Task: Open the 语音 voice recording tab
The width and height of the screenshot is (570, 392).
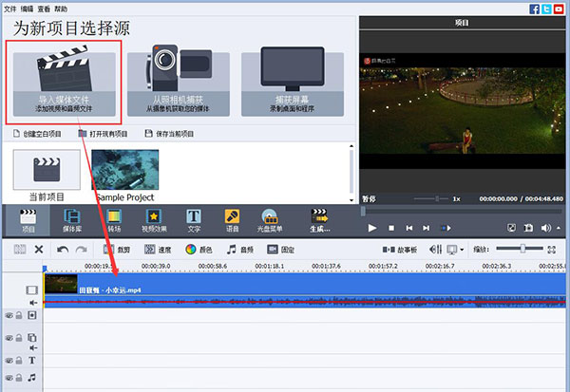Action: pos(233,220)
